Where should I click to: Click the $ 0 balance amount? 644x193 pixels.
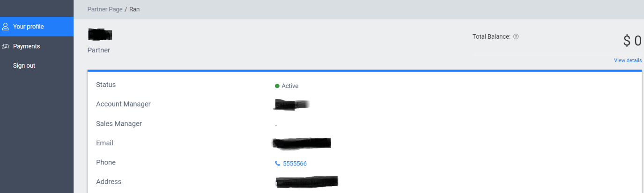coord(632,41)
